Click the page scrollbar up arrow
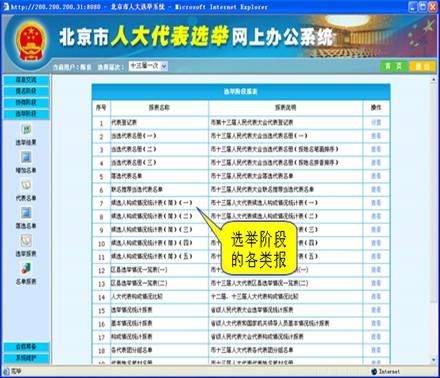The height and width of the screenshot is (378, 440). click(x=434, y=80)
